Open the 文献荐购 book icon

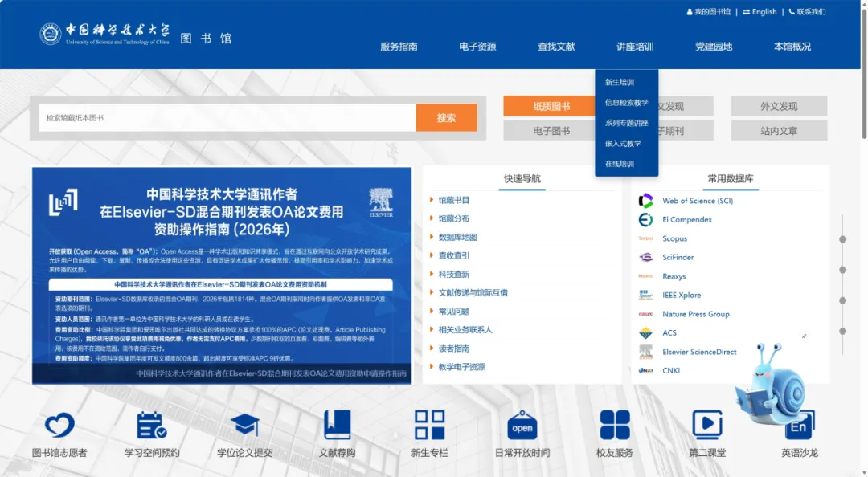click(x=337, y=425)
